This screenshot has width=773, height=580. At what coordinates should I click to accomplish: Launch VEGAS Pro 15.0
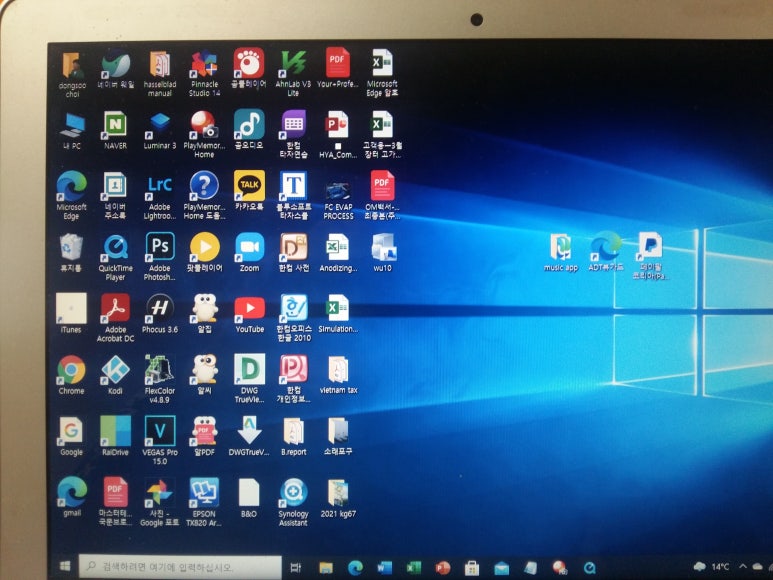tap(159, 441)
